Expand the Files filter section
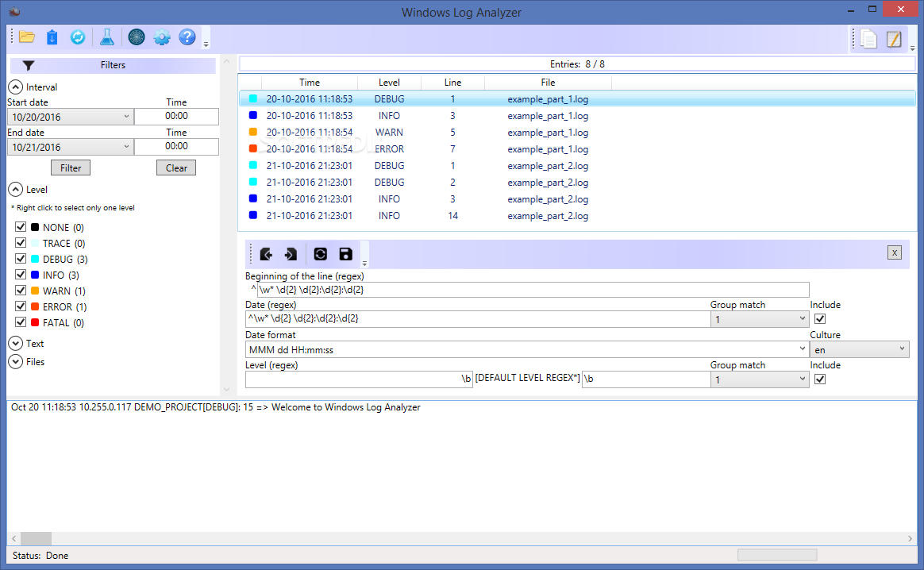 tap(16, 362)
